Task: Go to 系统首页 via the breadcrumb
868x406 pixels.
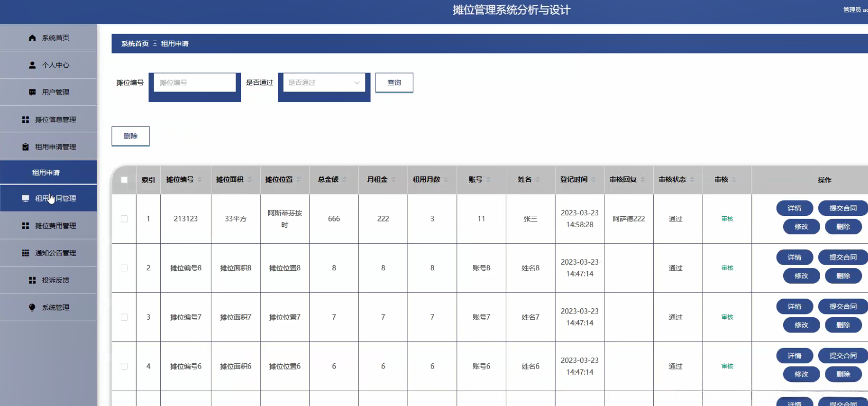Action: (x=135, y=44)
